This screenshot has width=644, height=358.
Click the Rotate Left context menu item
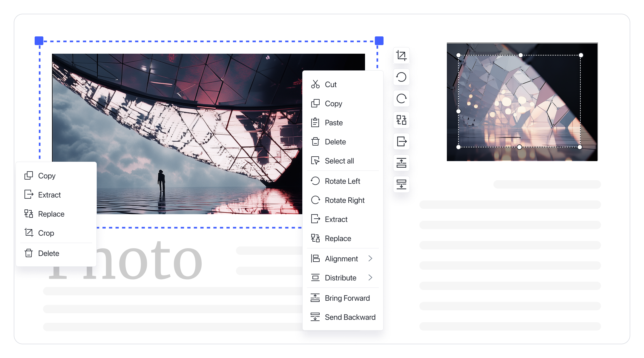pos(342,181)
